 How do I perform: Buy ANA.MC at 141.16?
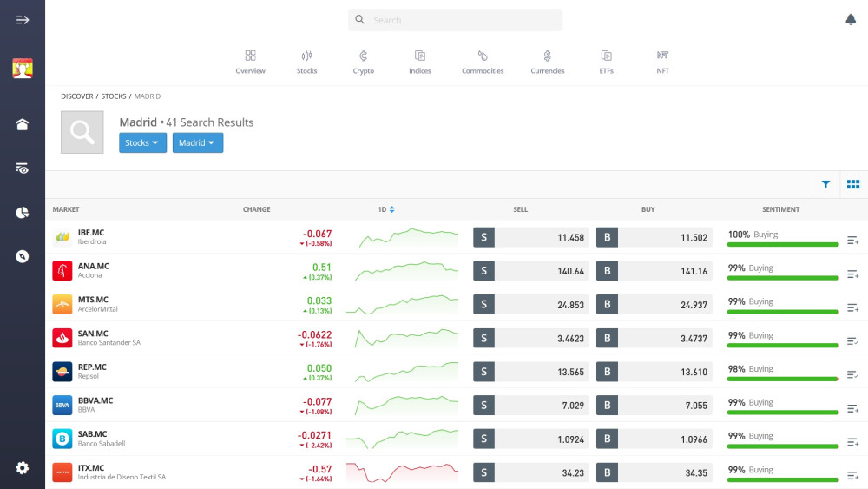[x=654, y=271]
